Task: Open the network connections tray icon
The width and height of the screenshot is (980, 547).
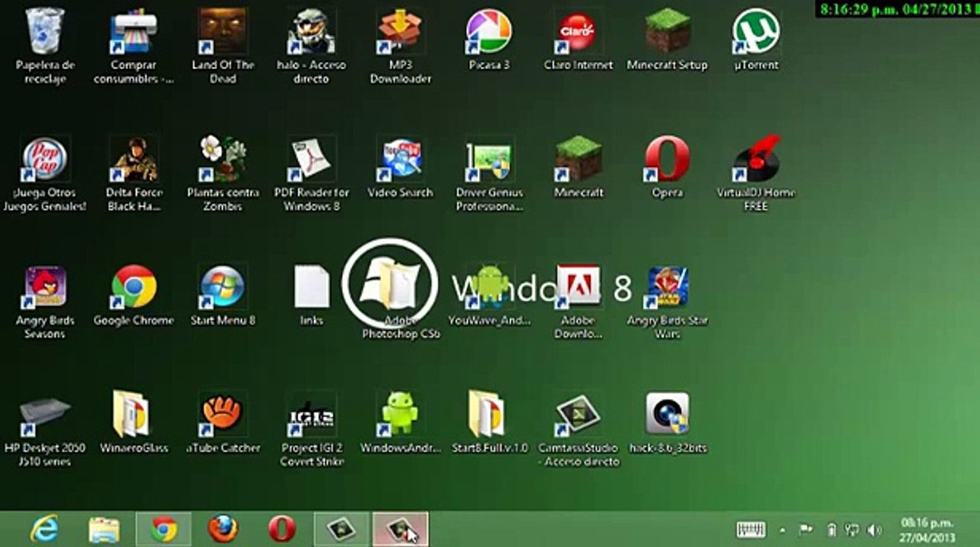Action: 852,530
